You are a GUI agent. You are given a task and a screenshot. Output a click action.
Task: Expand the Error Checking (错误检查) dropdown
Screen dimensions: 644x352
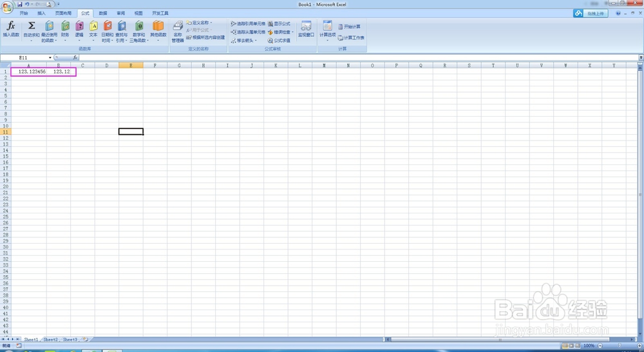click(x=292, y=32)
